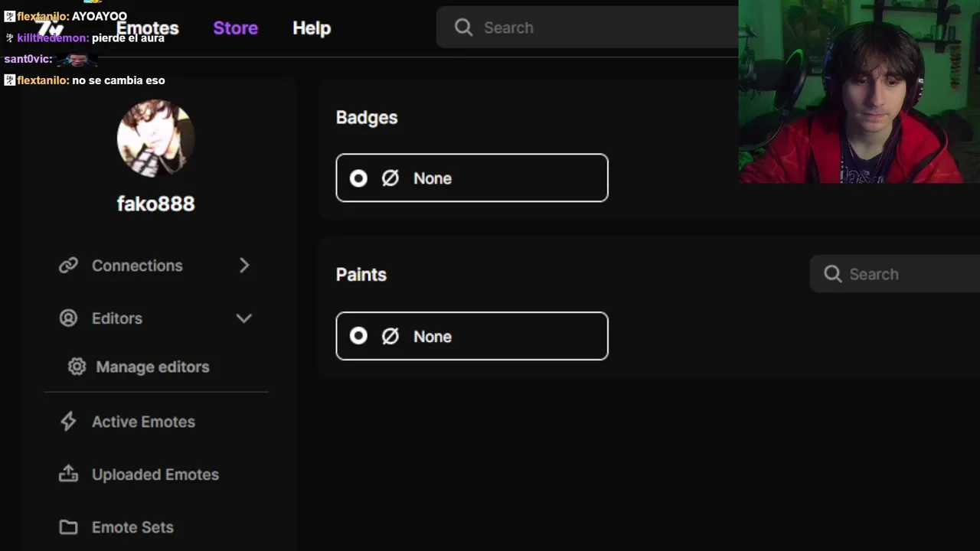980x551 pixels.
Task: Open the Help menu item
Action: pyautogui.click(x=312, y=28)
